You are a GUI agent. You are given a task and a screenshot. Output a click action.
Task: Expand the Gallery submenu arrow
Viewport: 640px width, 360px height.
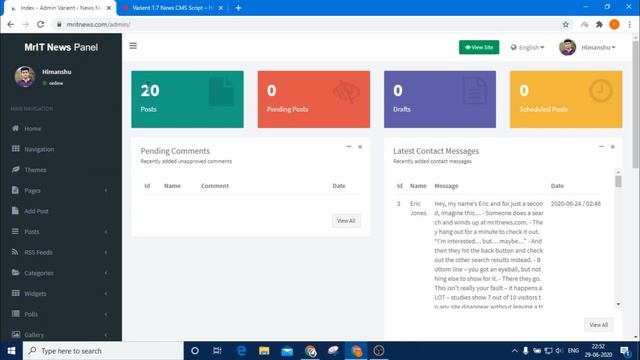[x=106, y=335]
